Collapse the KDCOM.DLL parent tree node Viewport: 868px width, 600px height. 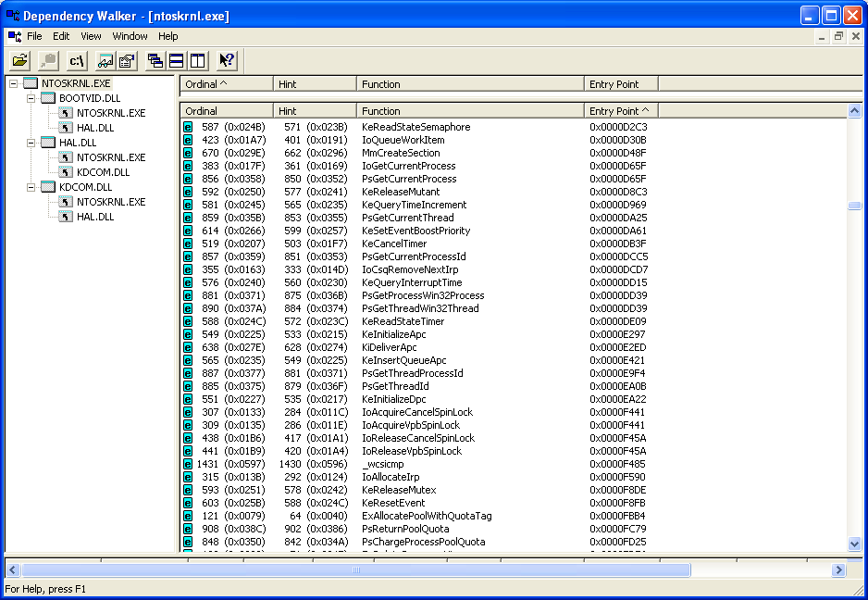coord(31,187)
